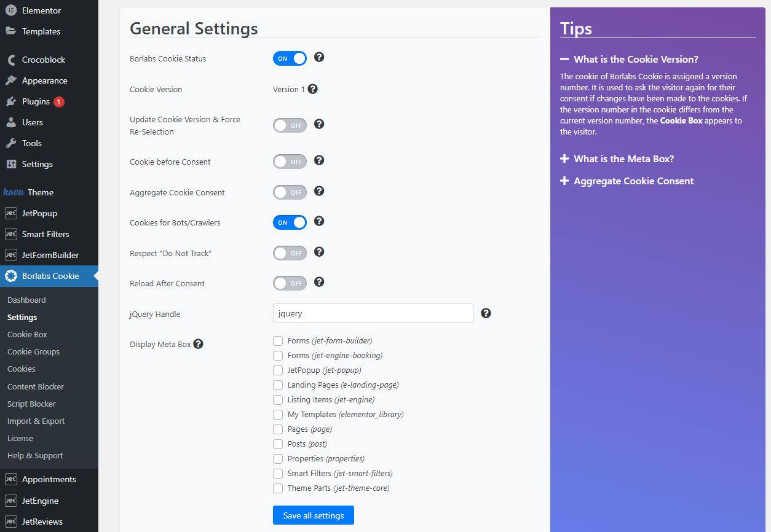The image size is (771, 532).
Task: Open Content Blocker submenu item
Action: [x=36, y=386]
